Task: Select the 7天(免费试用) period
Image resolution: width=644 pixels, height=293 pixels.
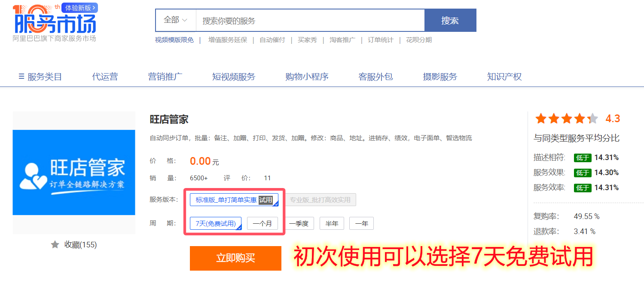Action: coord(216,223)
